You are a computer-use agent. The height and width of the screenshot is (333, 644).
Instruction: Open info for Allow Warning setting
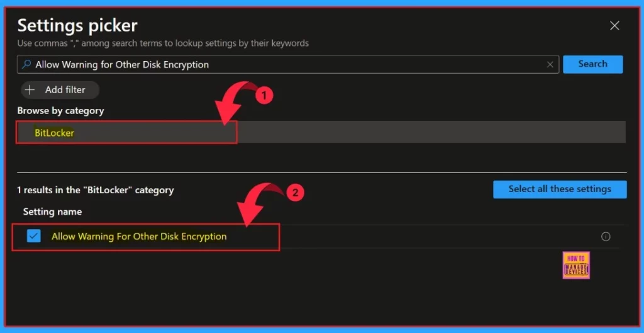606,237
